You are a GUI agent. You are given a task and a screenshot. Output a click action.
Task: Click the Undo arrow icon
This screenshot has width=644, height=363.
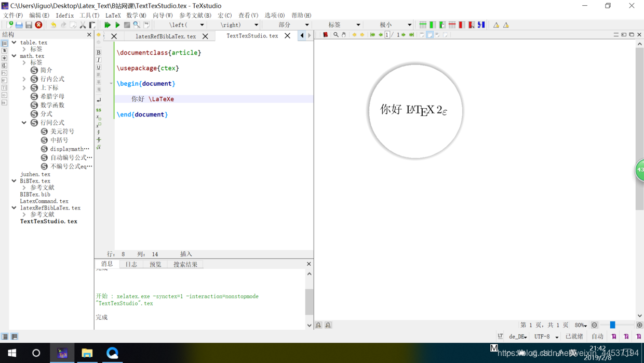(53, 25)
